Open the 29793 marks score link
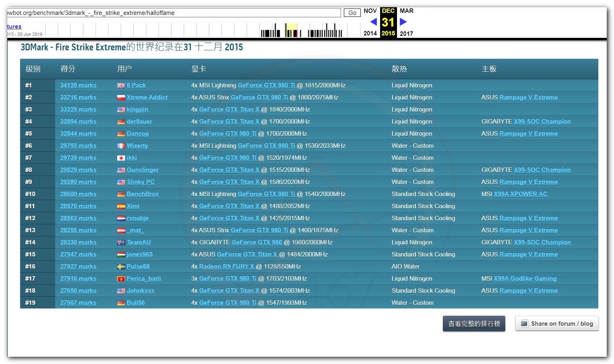The height and width of the screenshot is (364, 614). [x=78, y=146]
